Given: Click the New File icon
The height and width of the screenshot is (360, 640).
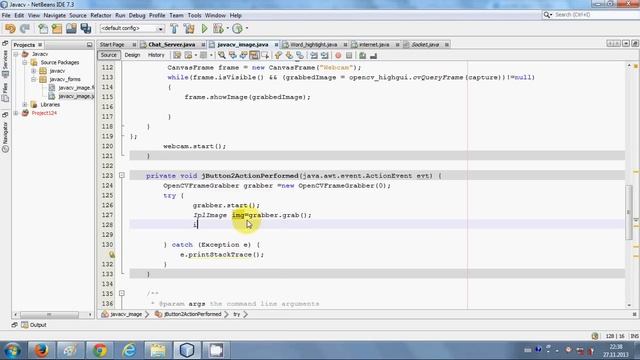Looking at the screenshot, I should (x=43, y=29).
